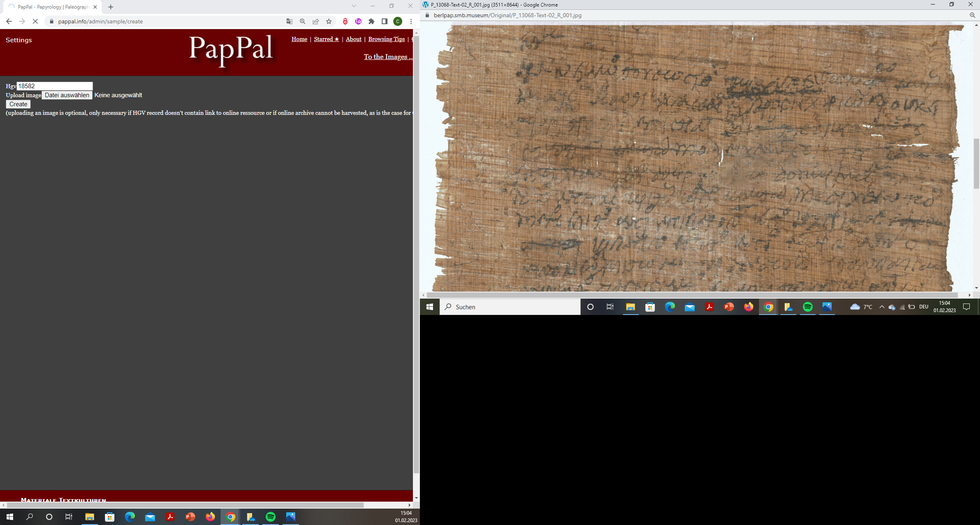Open Microsoft Store icon in embedded taskbar
This screenshot has width=980, height=525.
click(650, 307)
